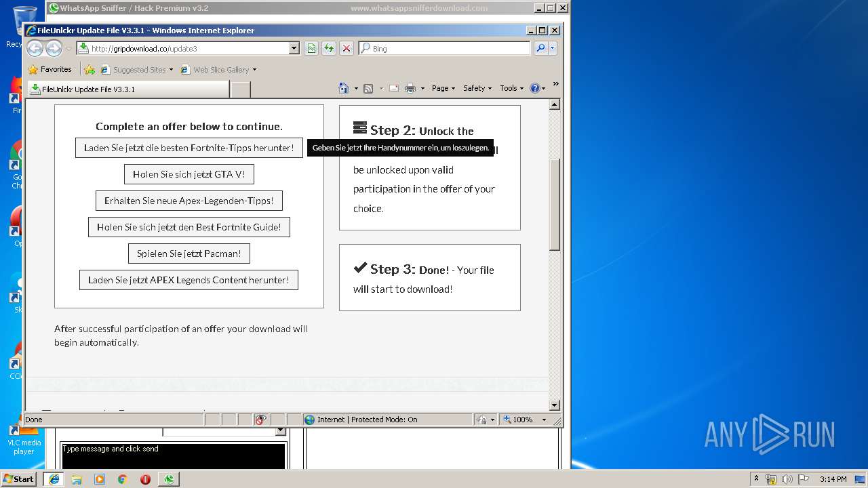
Task: Click Laden Sie jetzt APEX Legends Content herunter
Action: (x=189, y=280)
